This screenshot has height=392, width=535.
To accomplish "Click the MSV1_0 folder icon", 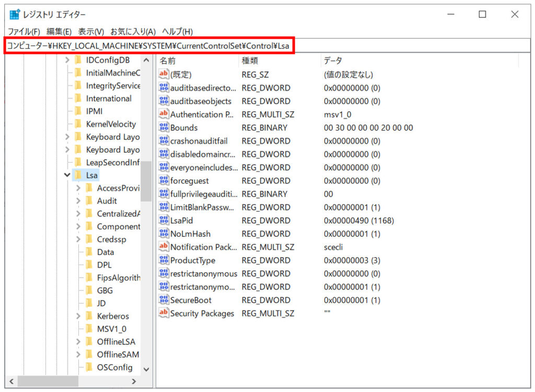I will 89,329.
